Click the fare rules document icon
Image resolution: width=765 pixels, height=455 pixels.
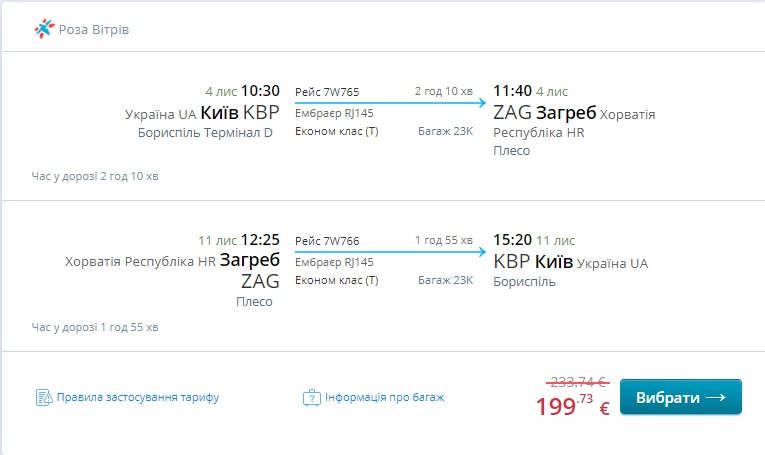point(43,397)
